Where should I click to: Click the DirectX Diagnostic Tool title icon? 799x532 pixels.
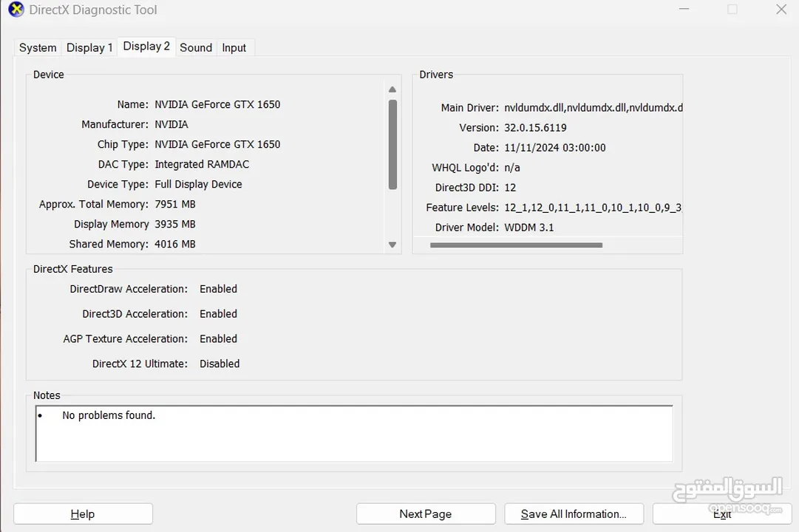(16, 10)
